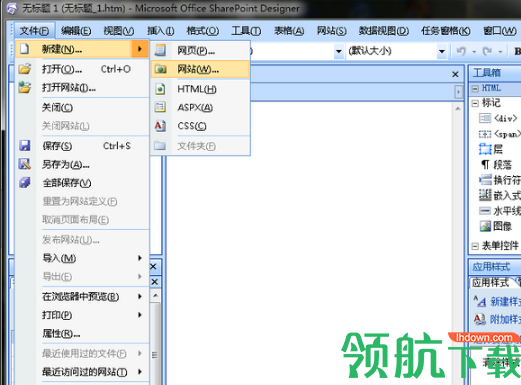The height and width of the screenshot is (385, 521).
Task: Switch to the 应用样式 tab
Action: 490,282
